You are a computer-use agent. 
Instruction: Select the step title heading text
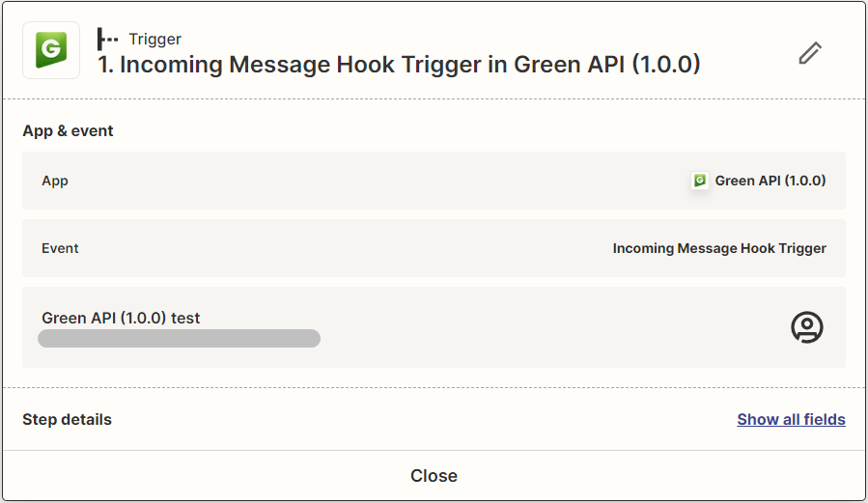click(x=399, y=65)
